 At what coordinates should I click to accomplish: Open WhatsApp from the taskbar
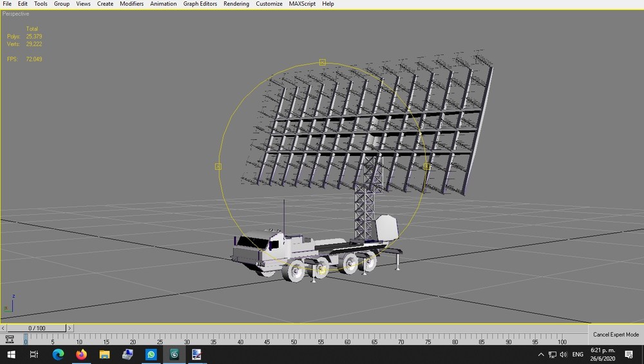coord(151,354)
